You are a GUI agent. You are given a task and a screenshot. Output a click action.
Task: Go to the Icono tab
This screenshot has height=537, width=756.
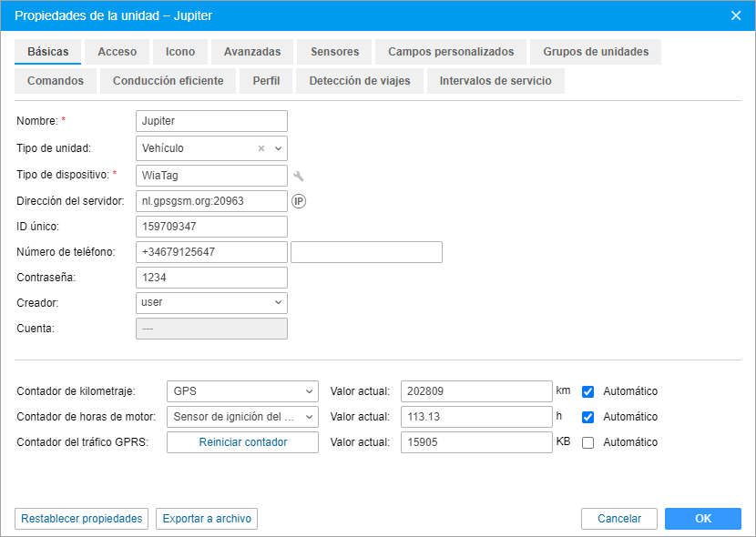pyautogui.click(x=180, y=52)
